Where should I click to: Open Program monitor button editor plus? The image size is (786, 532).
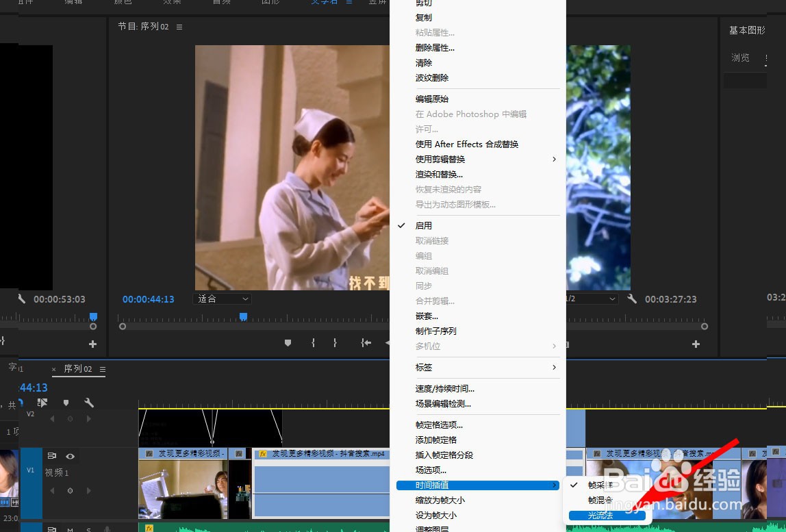pyautogui.click(x=696, y=344)
